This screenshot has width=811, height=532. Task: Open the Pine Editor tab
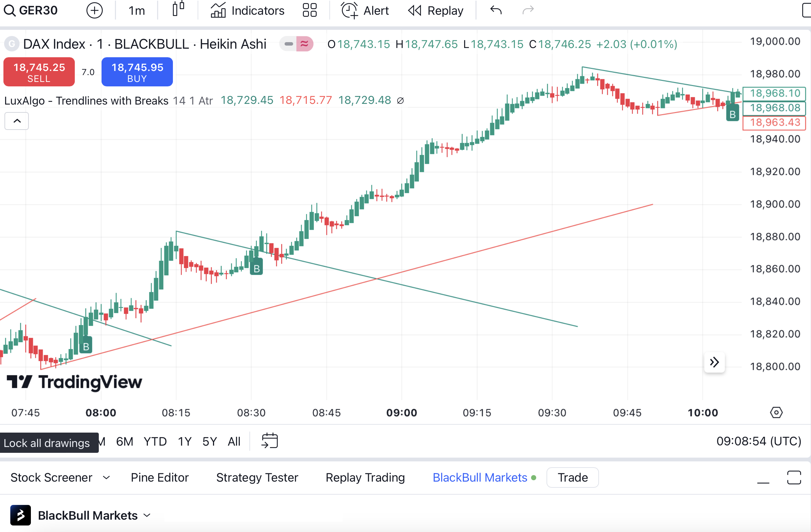click(x=160, y=477)
